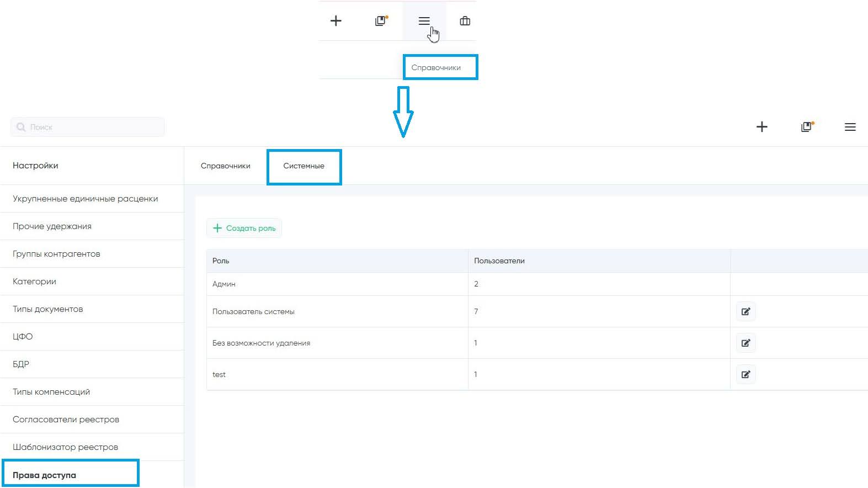
Task: Edit the "Пользователь системы" role
Action: point(745,311)
